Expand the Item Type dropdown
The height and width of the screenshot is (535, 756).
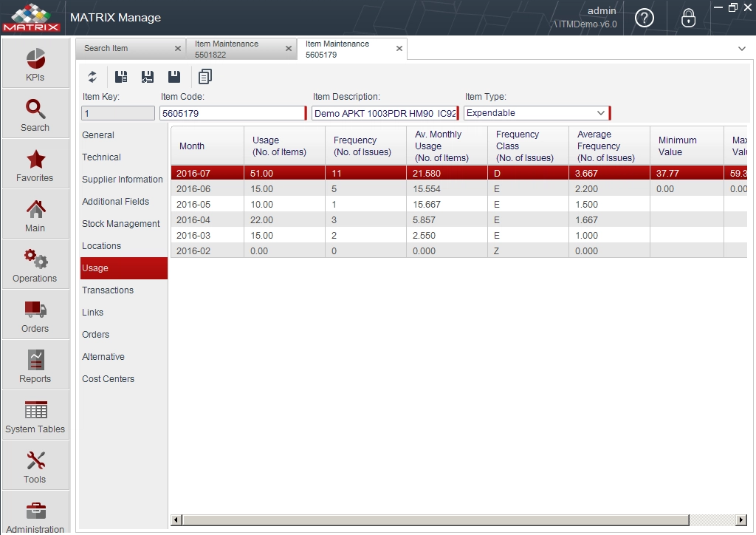click(x=601, y=113)
